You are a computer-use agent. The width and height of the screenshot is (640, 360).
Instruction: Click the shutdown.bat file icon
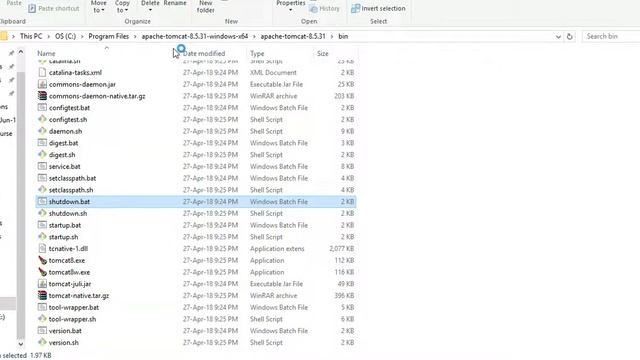(42, 202)
